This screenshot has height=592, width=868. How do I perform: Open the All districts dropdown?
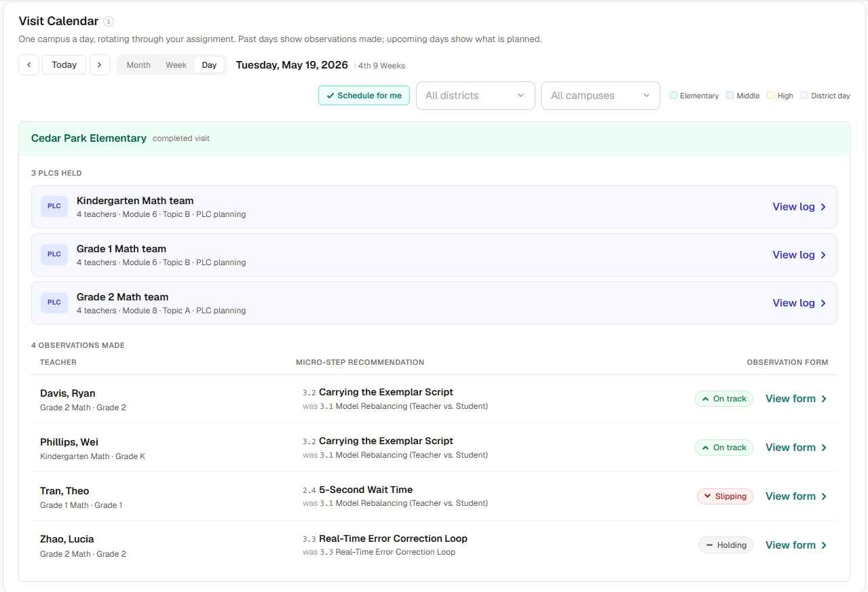click(475, 96)
